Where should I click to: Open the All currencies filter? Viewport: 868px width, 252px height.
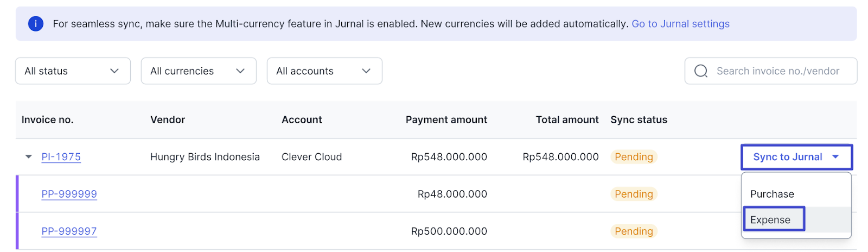pos(199,71)
